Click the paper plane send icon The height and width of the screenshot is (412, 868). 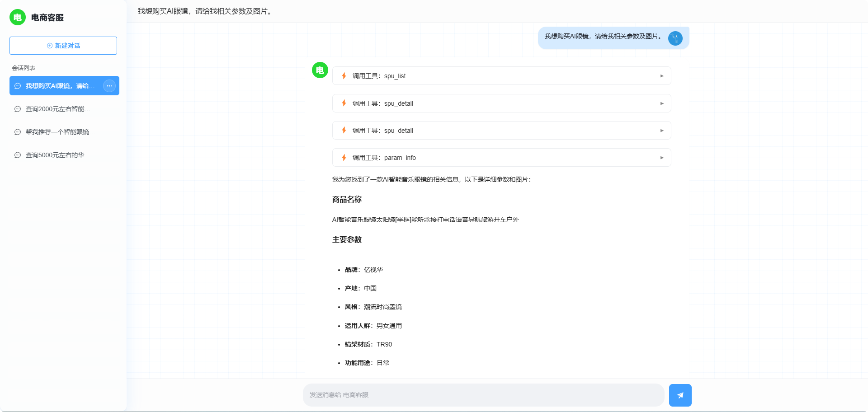(680, 395)
